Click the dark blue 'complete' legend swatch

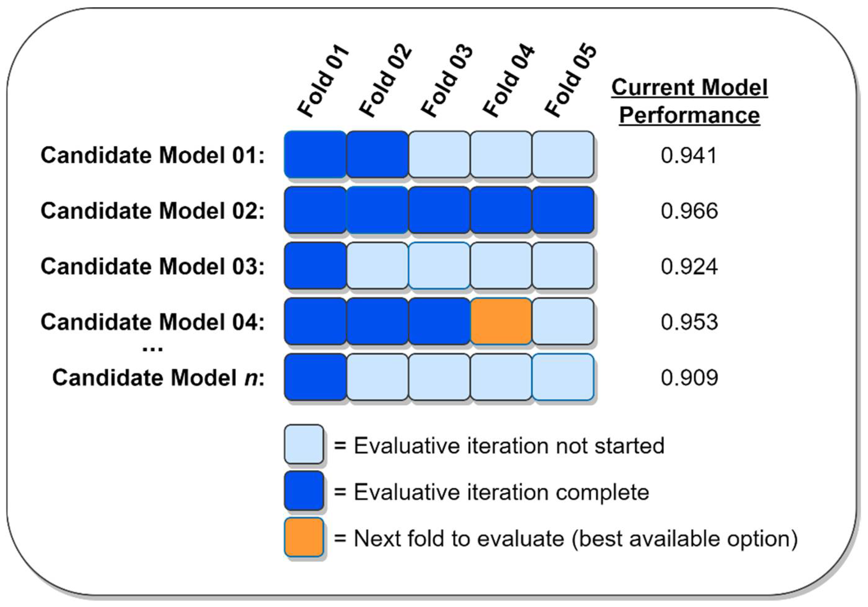[x=304, y=491]
